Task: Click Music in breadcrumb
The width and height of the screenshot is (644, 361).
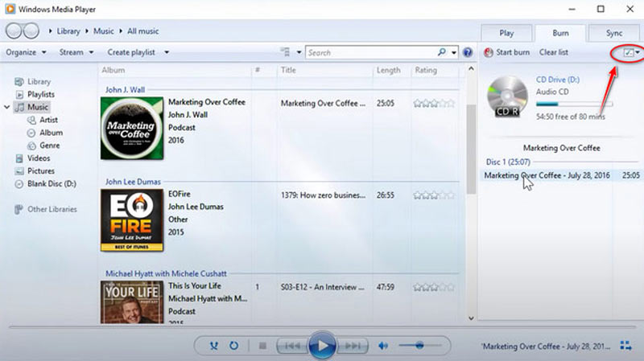Action: click(x=104, y=31)
